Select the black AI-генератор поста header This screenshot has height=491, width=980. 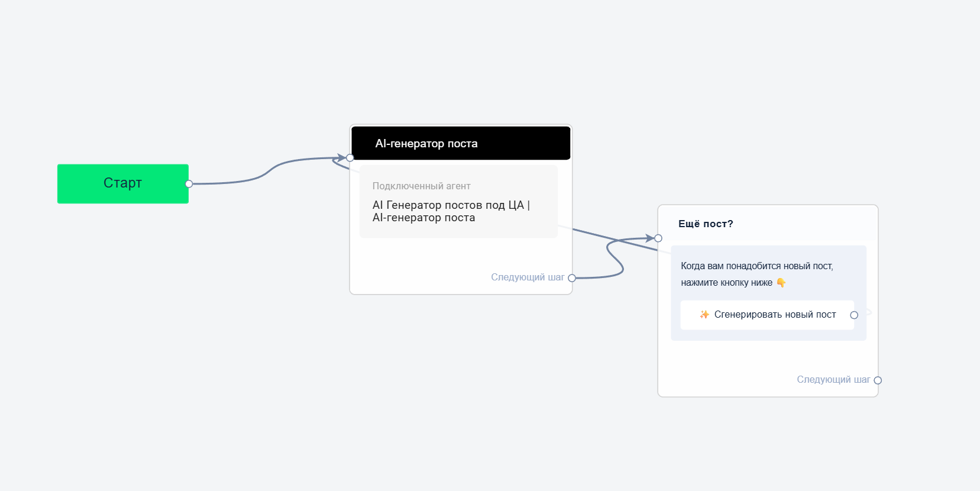tap(460, 143)
